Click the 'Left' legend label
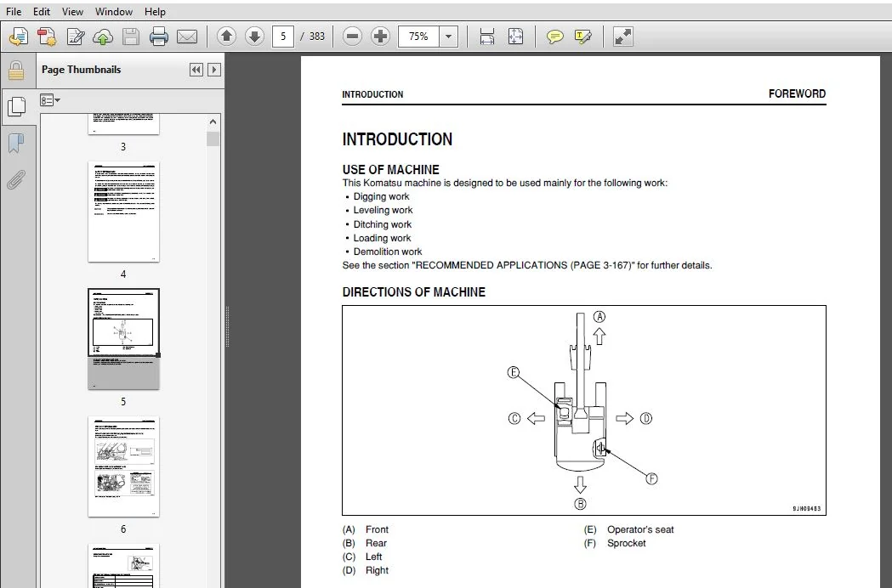 [x=373, y=557]
